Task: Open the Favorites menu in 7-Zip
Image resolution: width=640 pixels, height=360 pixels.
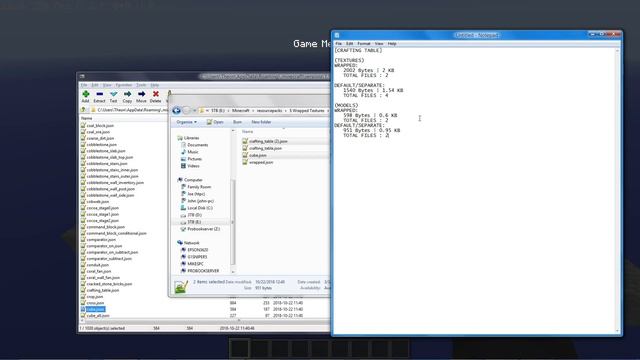Action: (124, 85)
